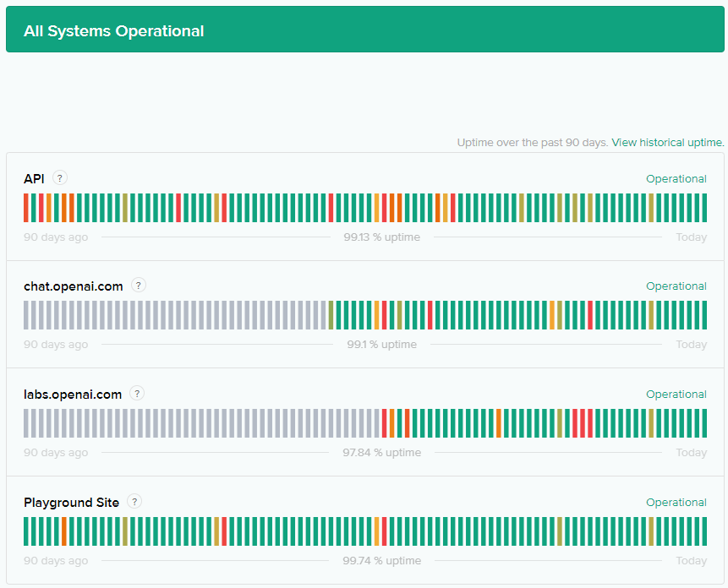Viewport: 728px width, 588px height.
Task: Select the first green bar in Playground Site timeline
Action: pos(26,531)
